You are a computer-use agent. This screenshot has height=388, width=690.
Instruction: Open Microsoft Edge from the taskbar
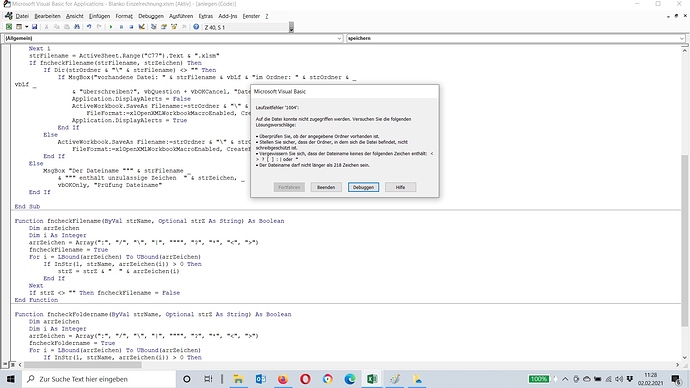point(350,379)
